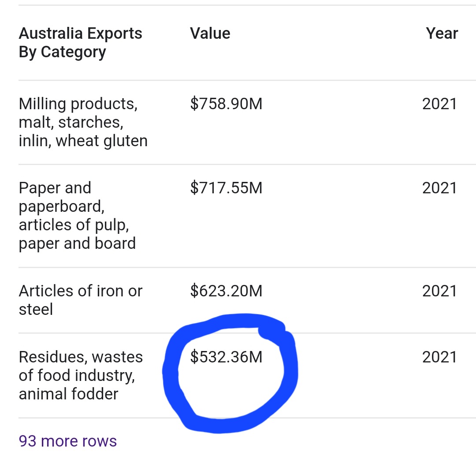The image size is (476, 458).
Task: Click the 'Value' column header
Action: pyautogui.click(x=210, y=33)
